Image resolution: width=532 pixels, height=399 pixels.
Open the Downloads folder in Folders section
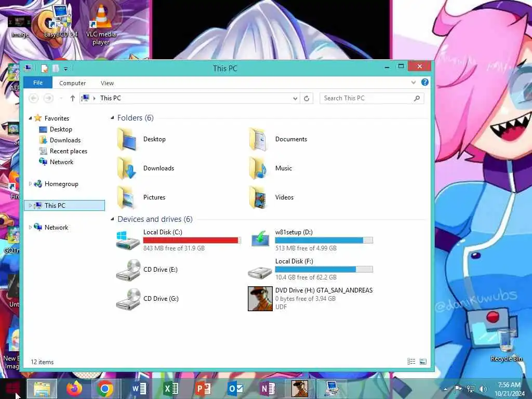(x=127, y=168)
